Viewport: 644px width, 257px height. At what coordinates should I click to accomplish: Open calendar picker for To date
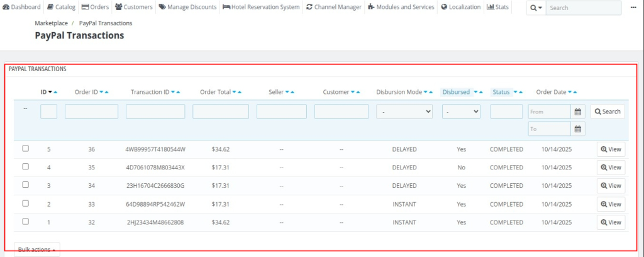pyautogui.click(x=578, y=128)
